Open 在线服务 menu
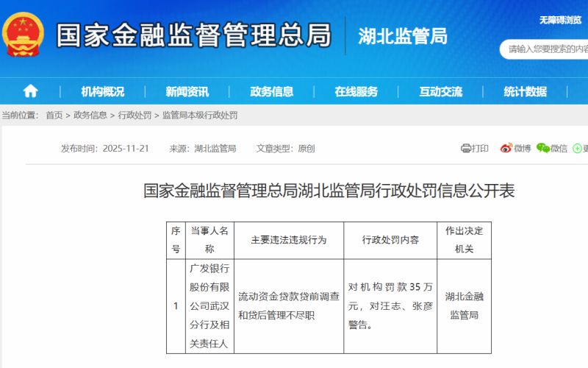 [356, 91]
